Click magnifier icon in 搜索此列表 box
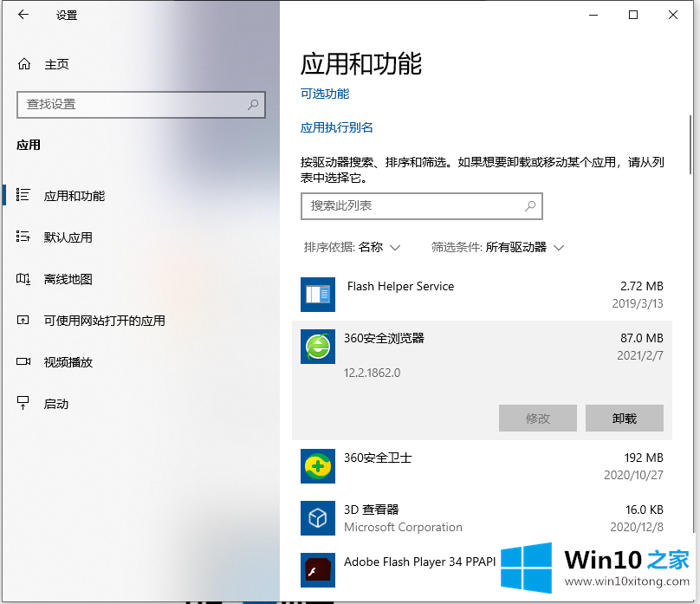This screenshot has height=604, width=700. [530, 206]
